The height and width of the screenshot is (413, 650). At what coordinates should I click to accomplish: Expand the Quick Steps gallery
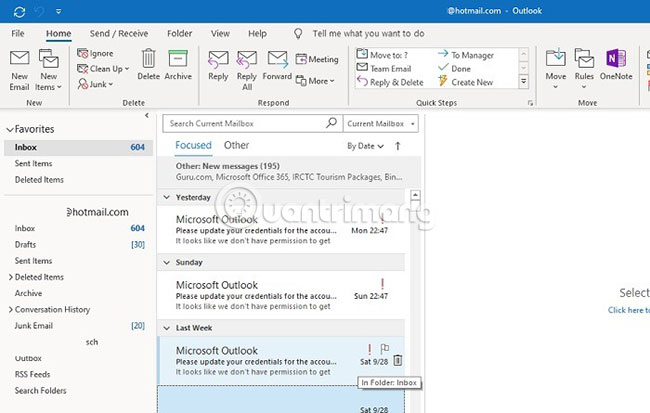pos(524,82)
